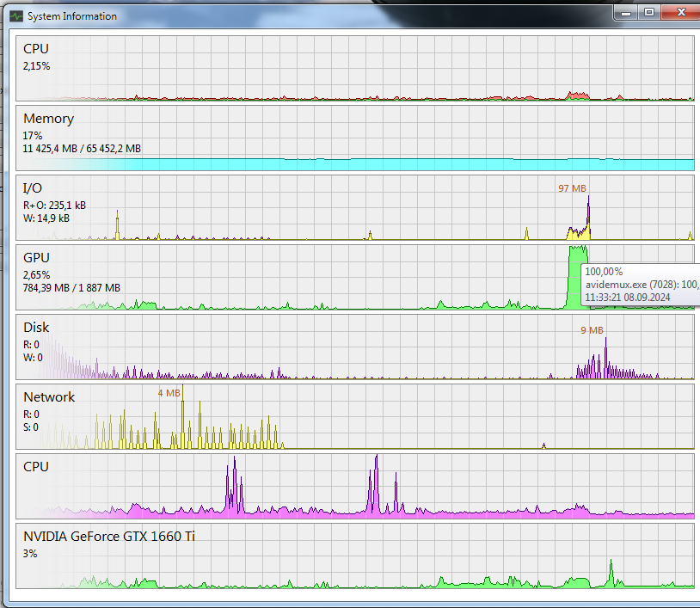Click the Disk W: 0 reading

click(x=33, y=358)
